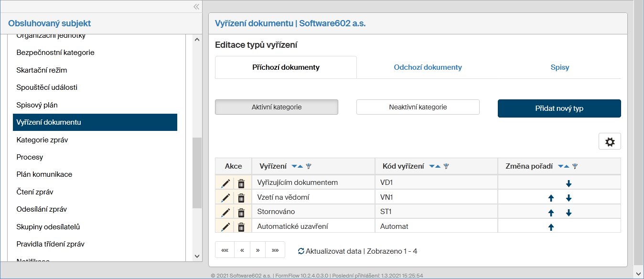Sort Vyřízení column descending
The width and height of the screenshot is (644, 279).
point(294,167)
